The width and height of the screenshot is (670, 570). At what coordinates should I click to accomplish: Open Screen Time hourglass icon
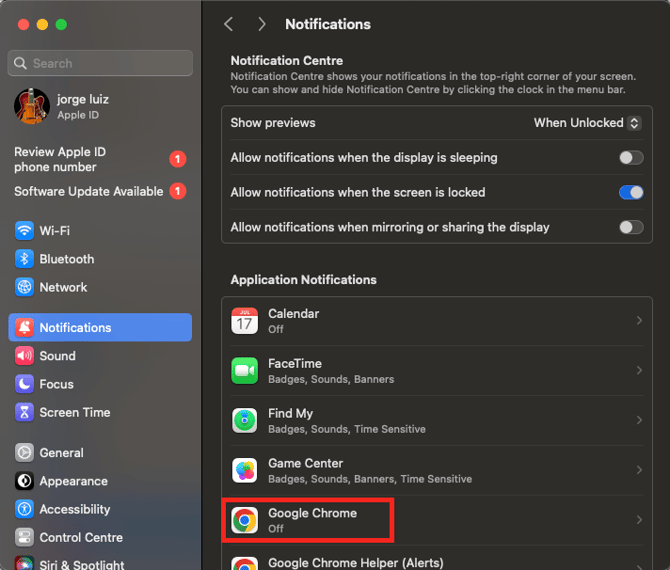click(24, 412)
